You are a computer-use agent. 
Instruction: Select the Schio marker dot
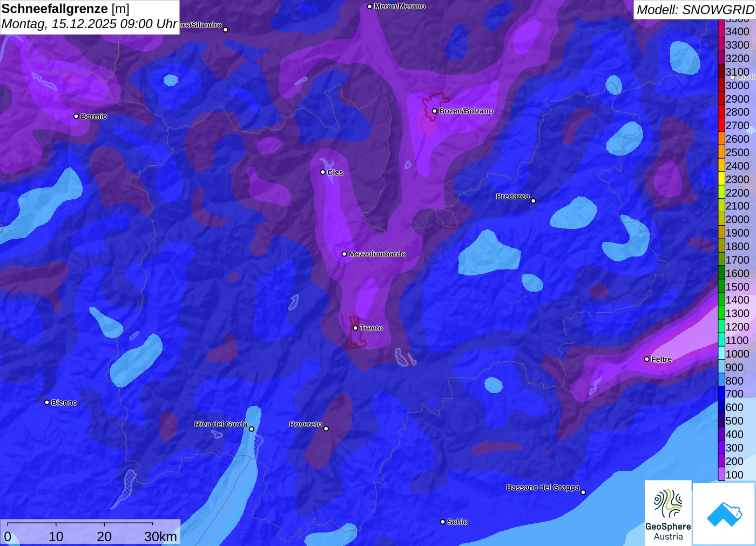click(x=443, y=522)
